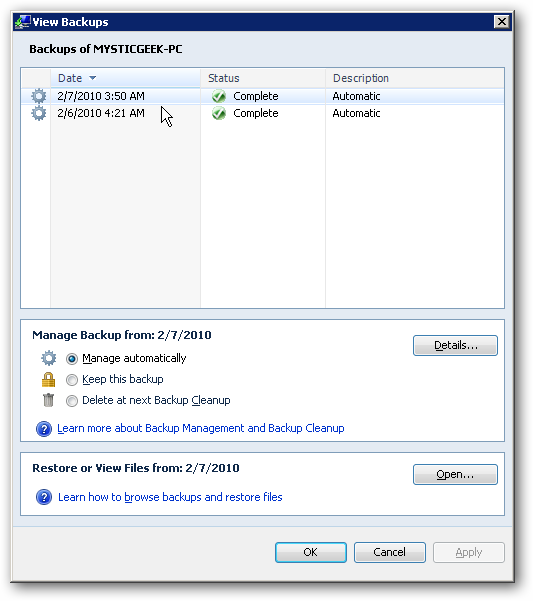Sort backups using the Date column arrow

coord(92,78)
